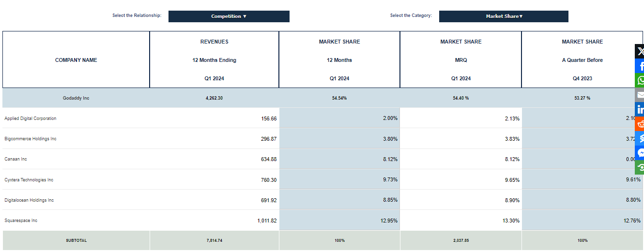Open the Bigcommerce Holdings Inc link

[x=31, y=139]
